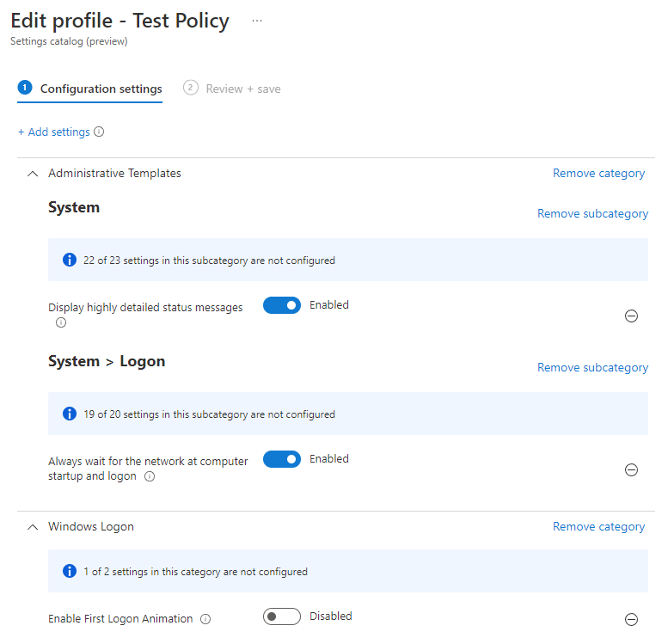This screenshot has height=644, width=668.
Task: Click the Settings catalog (preview) subtitle
Action: (x=69, y=41)
